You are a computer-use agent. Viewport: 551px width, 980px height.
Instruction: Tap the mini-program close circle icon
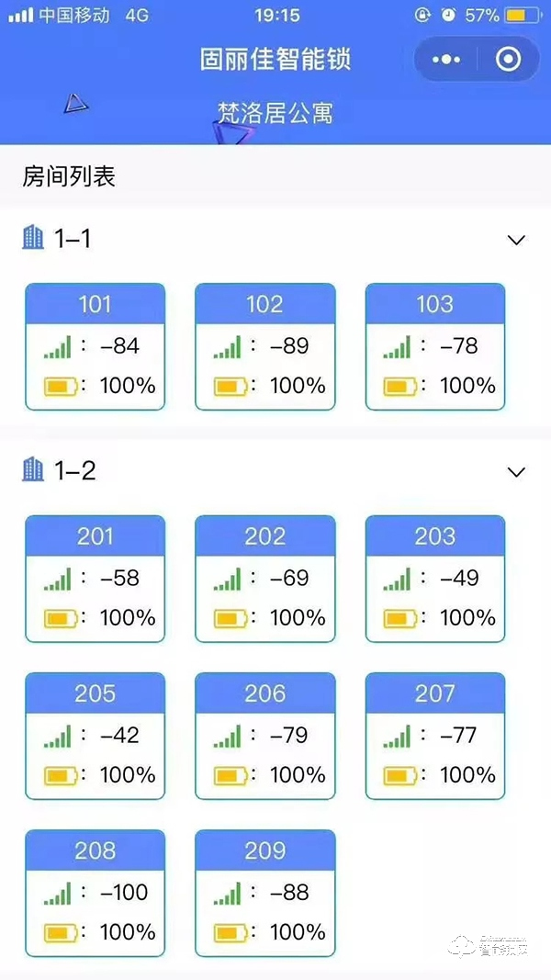pyautogui.click(x=508, y=60)
